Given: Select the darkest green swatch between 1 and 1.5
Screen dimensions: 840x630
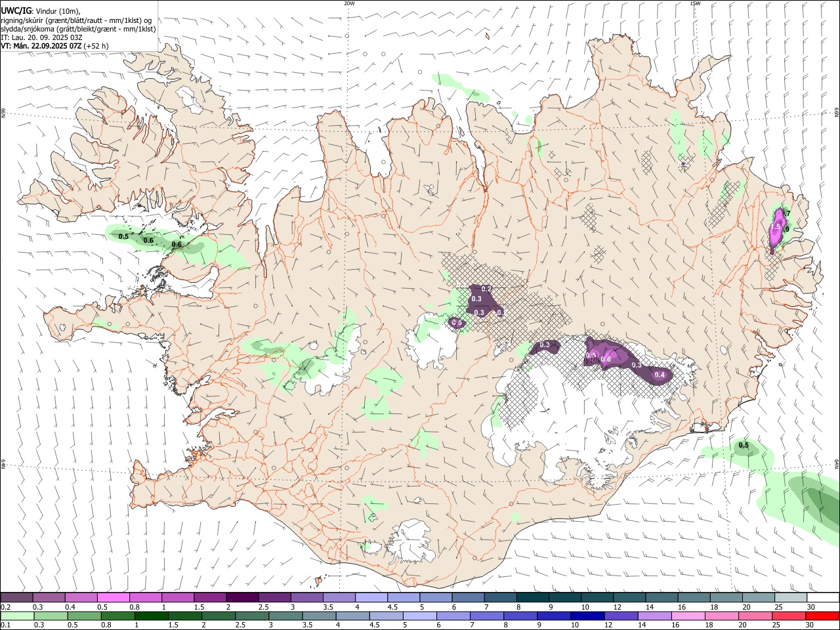Looking at the screenshot, I should [151, 616].
